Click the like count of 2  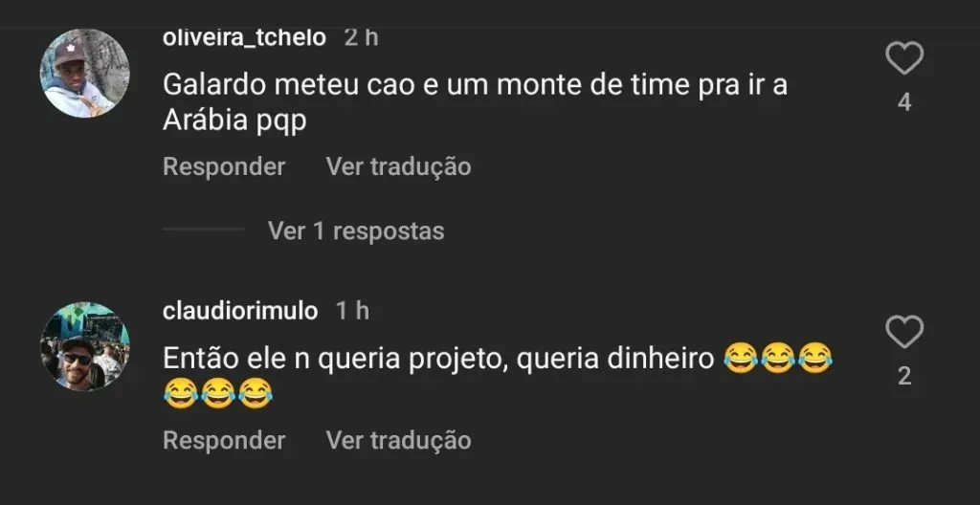904,377
